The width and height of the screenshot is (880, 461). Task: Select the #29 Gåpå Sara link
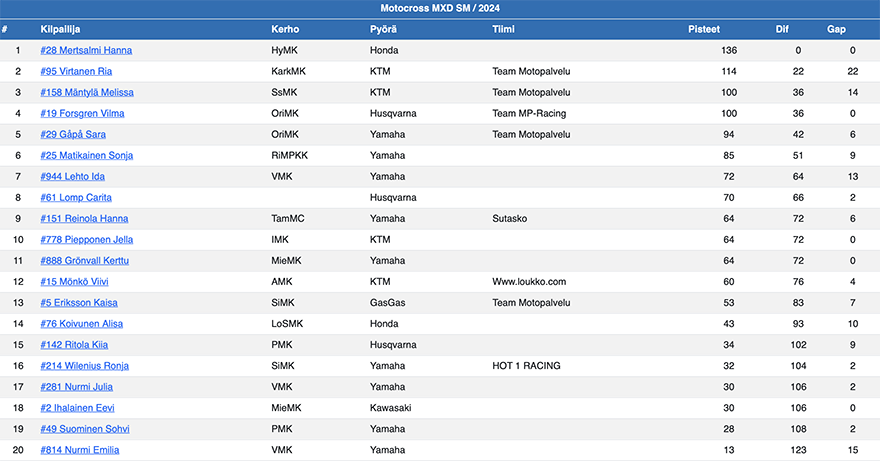(73, 135)
